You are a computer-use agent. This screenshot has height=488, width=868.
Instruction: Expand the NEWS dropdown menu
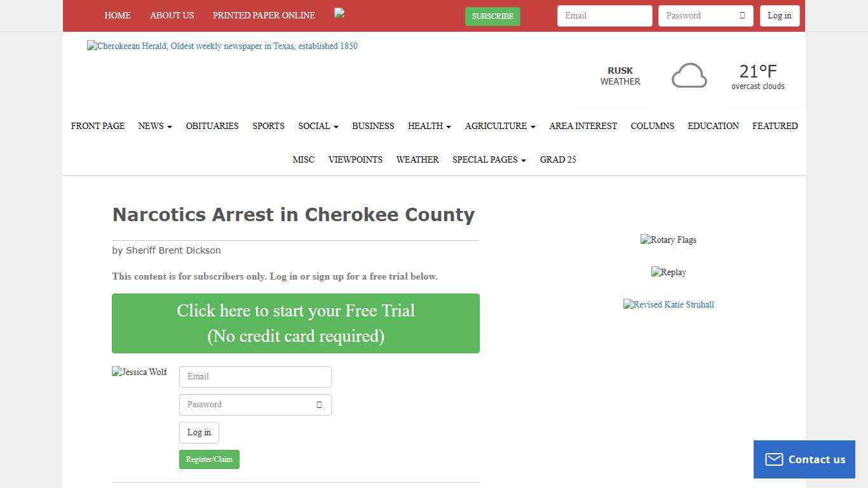(154, 126)
